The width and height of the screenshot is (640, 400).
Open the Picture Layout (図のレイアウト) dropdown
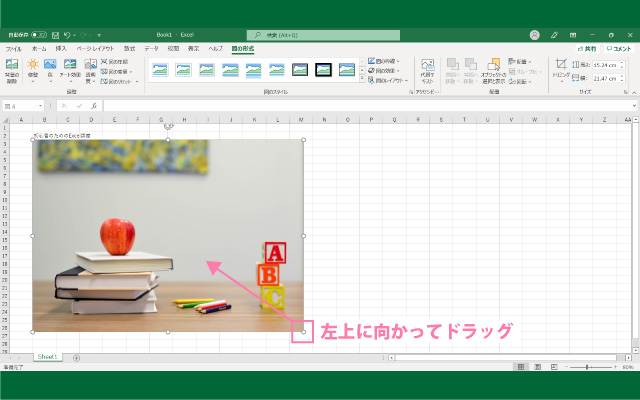pos(388,80)
